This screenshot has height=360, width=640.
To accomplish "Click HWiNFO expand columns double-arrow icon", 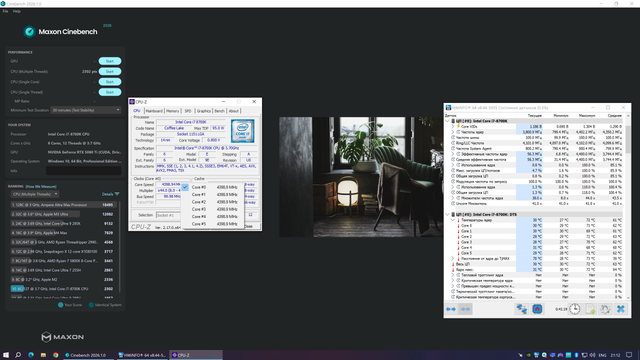I will tap(451, 309).
